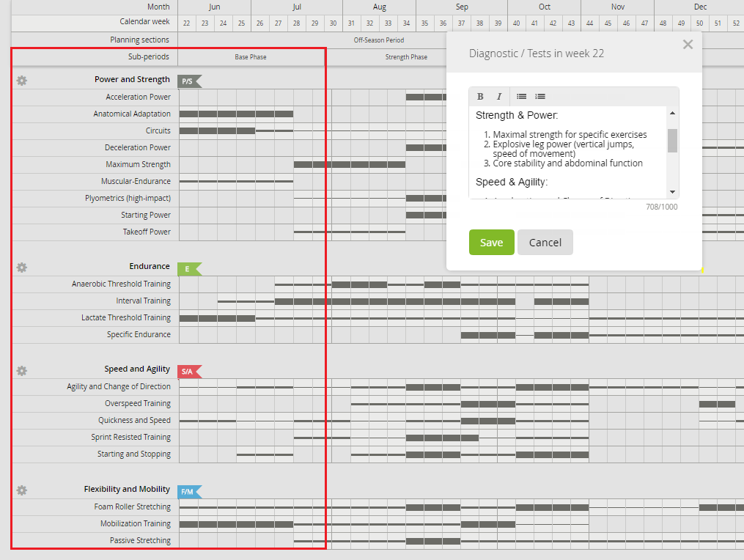Click the Anaerobic Threshold Training label
The width and height of the screenshot is (744, 560).
(121, 284)
